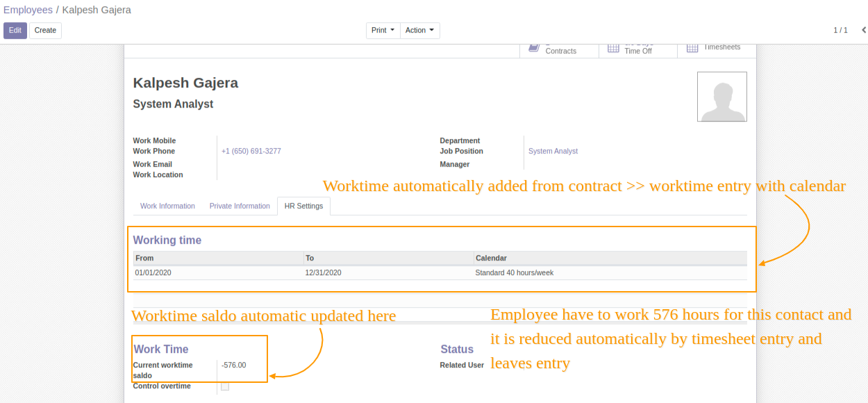The height and width of the screenshot is (403, 868).
Task: Click the Create button
Action: coord(45,31)
